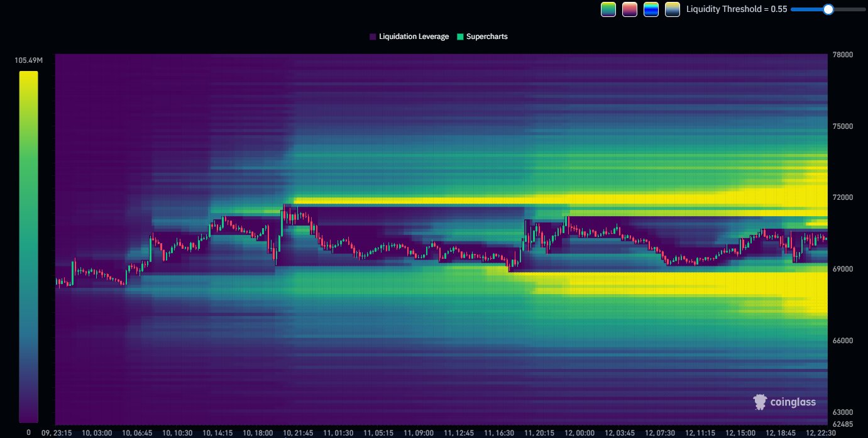This screenshot has width=868, height=438.
Task: Click the green Supercharts legend square
Action: pos(459,36)
